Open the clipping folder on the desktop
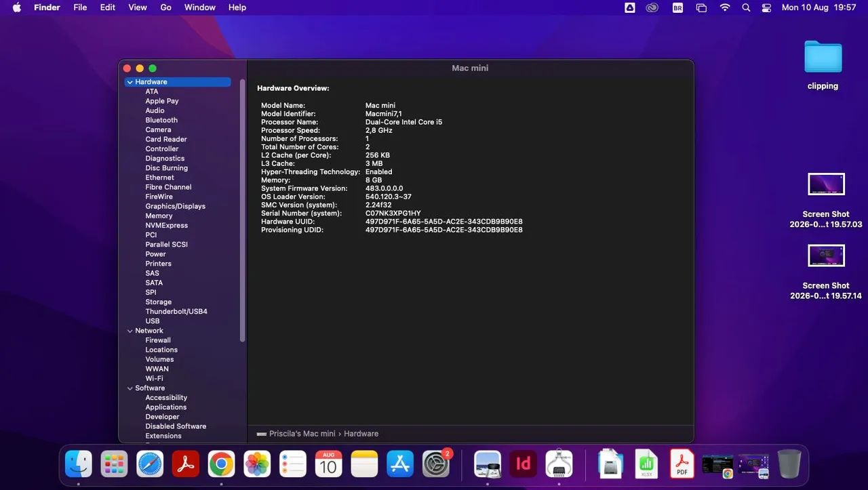The image size is (868, 490). [x=823, y=57]
